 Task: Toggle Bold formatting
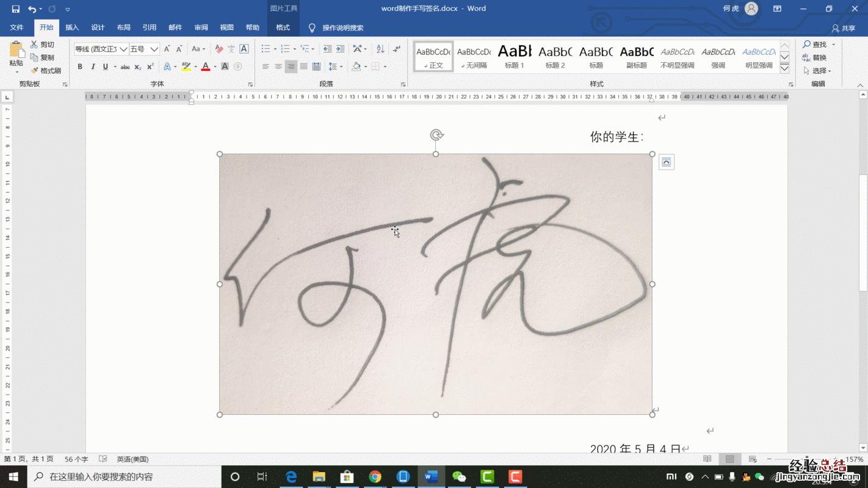[x=80, y=66]
